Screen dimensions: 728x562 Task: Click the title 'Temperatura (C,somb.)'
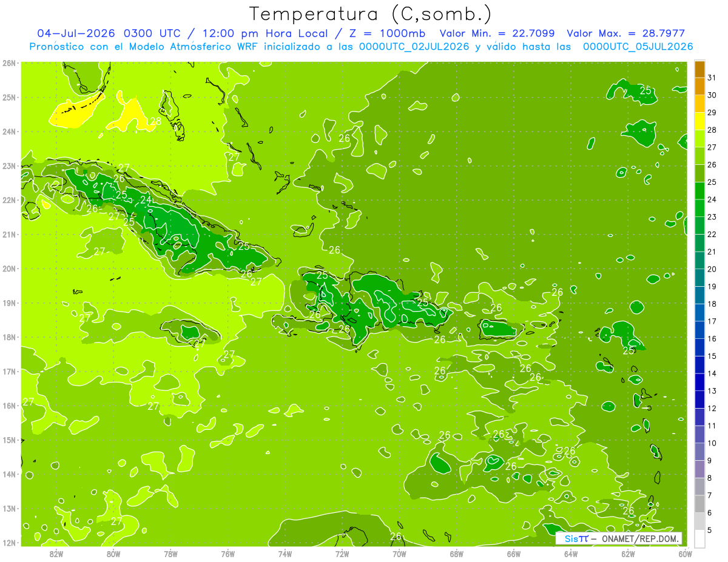click(x=371, y=15)
